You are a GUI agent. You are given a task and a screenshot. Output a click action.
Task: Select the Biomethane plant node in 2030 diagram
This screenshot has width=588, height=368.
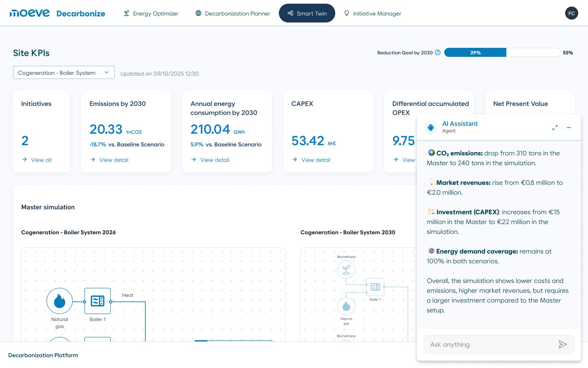(x=346, y=269)
